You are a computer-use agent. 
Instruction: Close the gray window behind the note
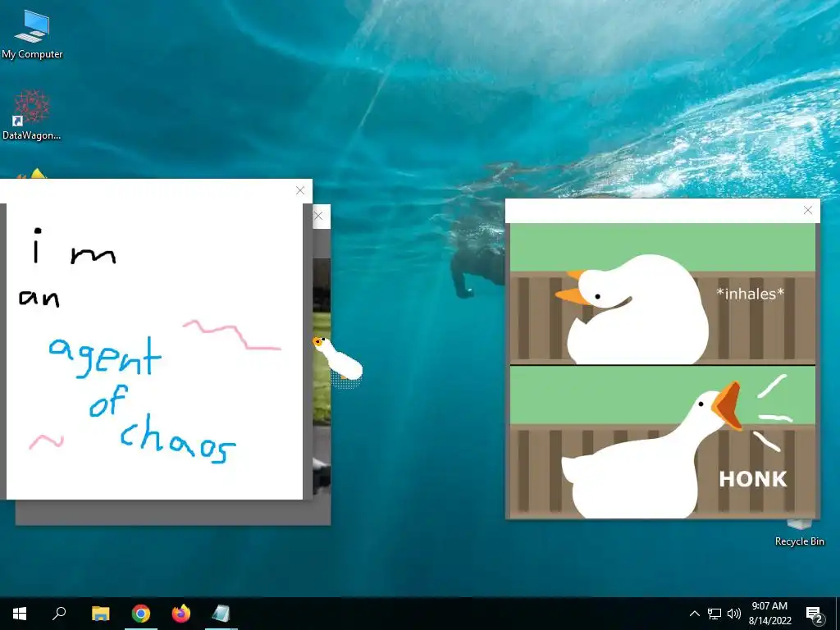(319, 216)
